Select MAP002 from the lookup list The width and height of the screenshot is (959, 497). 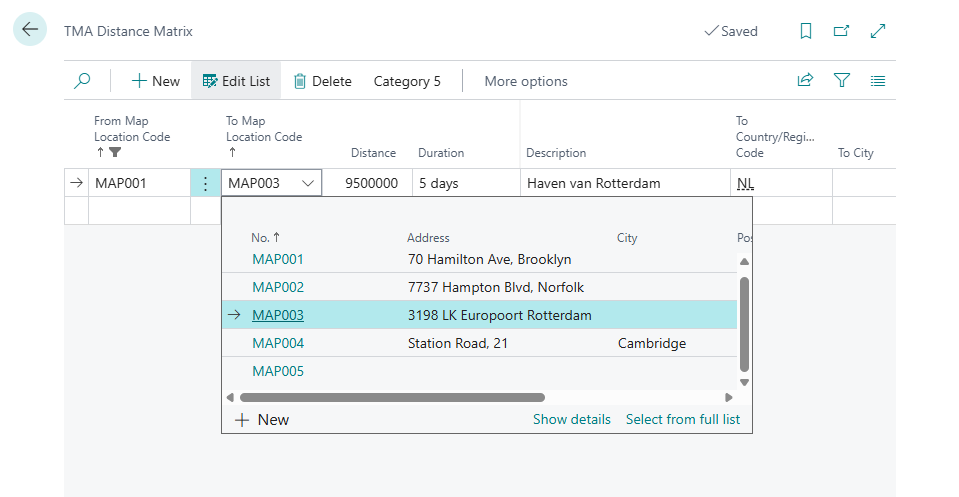[x=278, y=287]
